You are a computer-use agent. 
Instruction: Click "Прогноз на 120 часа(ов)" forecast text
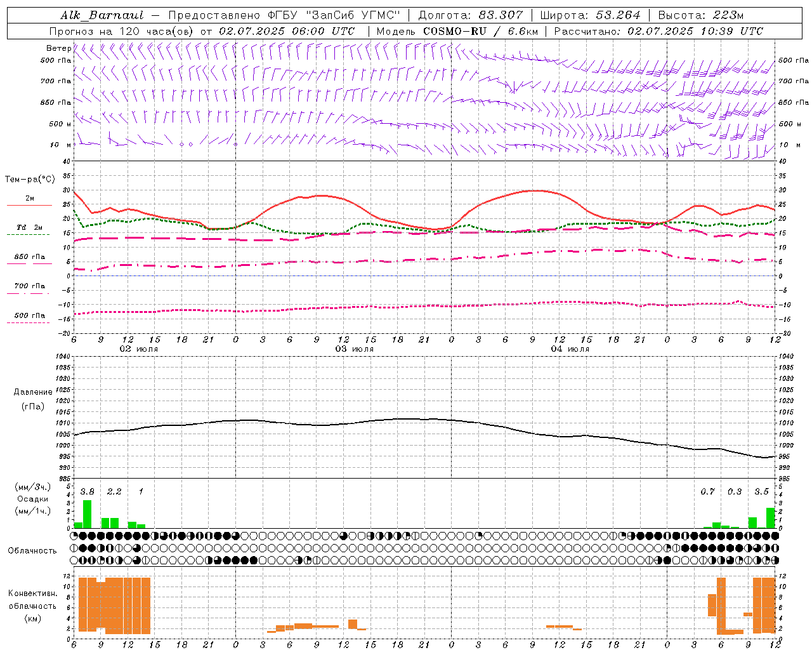click(x=122, y=31)
